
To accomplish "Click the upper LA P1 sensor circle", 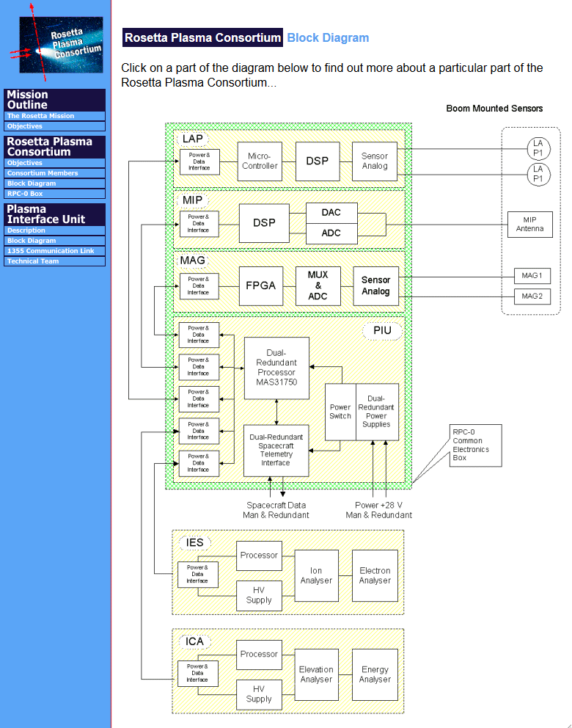I will click(538, 148).
